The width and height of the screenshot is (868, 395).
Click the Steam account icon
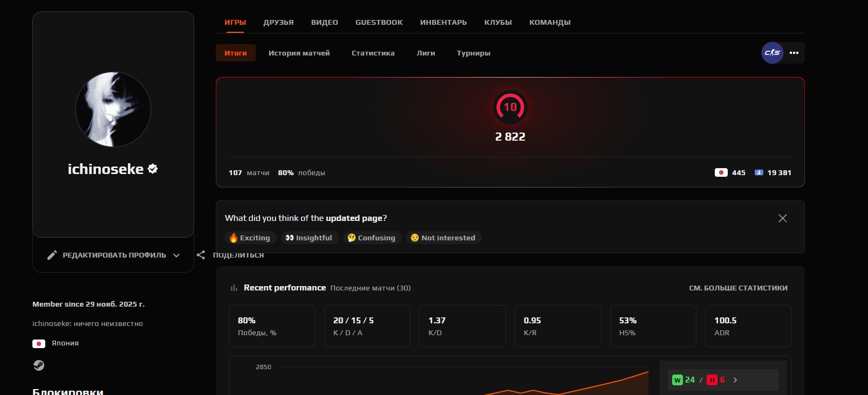(39, 365)
